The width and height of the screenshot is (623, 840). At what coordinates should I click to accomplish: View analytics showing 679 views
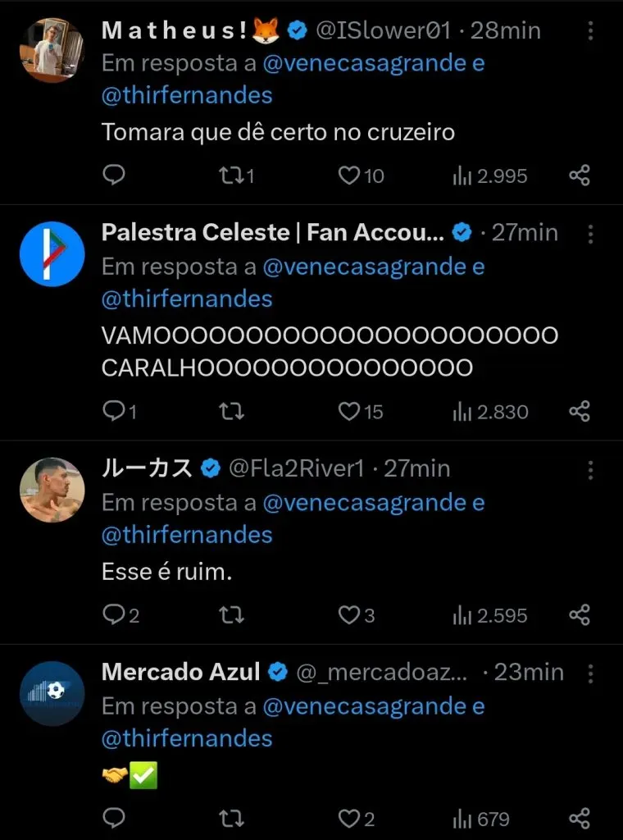(x=481, y=818)
